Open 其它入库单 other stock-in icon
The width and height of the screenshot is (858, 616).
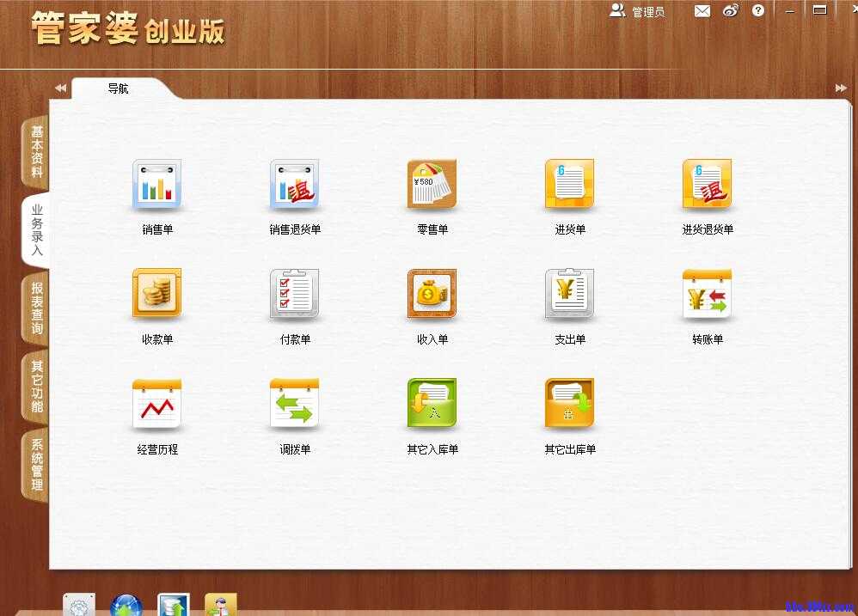(x=432, y=404)
